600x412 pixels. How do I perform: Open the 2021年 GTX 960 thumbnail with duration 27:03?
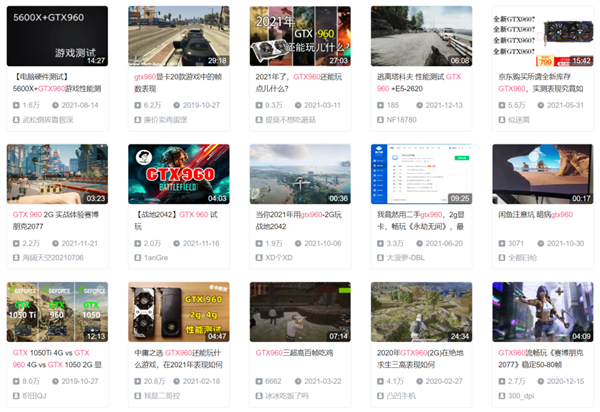click(300, 36)
